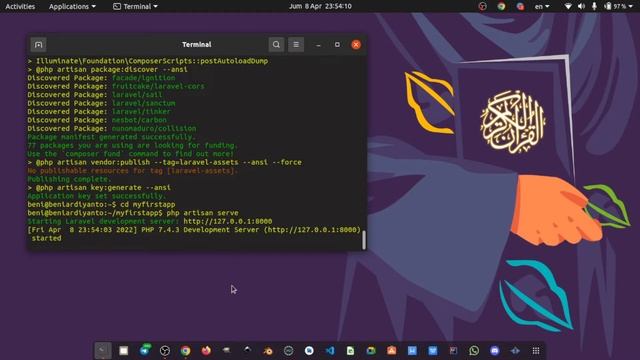Click the Terminal icon in the dock

103,350
